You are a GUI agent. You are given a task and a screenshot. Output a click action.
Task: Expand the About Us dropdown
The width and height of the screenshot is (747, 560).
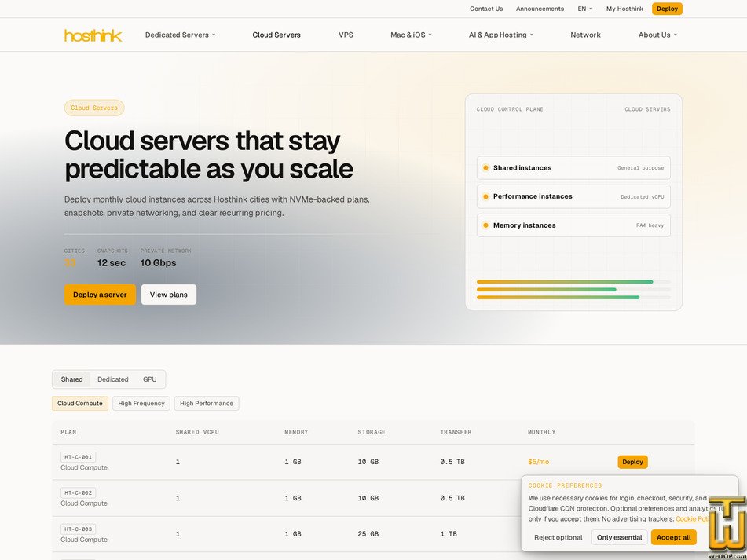(x=657, y=35)
